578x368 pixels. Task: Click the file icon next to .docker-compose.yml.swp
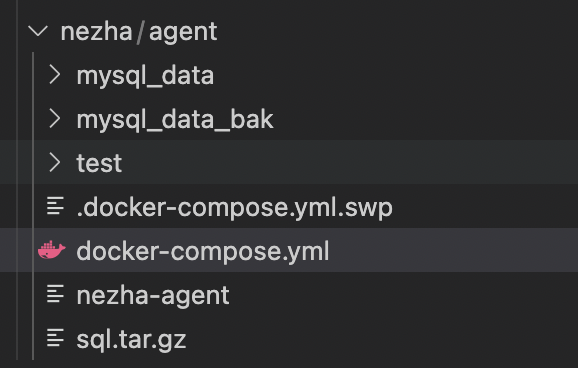55,206
